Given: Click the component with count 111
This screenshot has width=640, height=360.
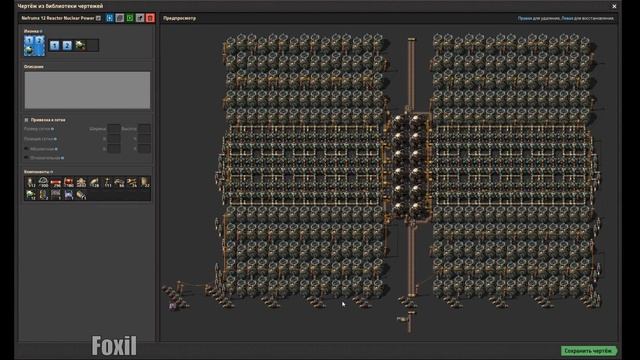Looking at the screenshot, I should tap(107, 182).
